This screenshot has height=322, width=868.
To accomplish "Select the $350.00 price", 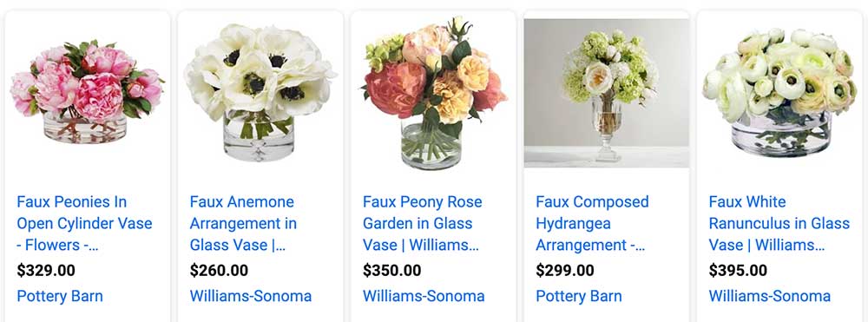I will coord(392,271).
